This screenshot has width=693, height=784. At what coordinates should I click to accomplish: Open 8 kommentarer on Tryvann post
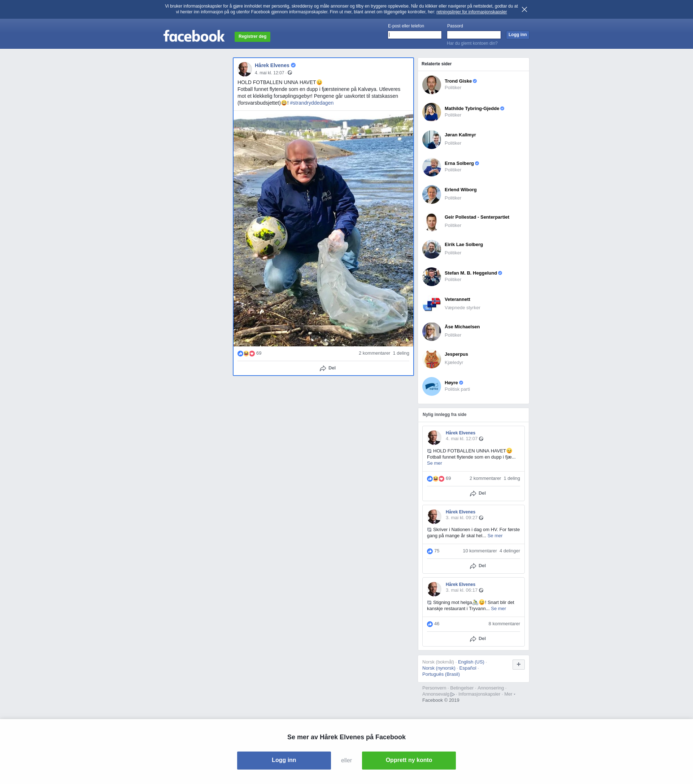click(504, 624)
